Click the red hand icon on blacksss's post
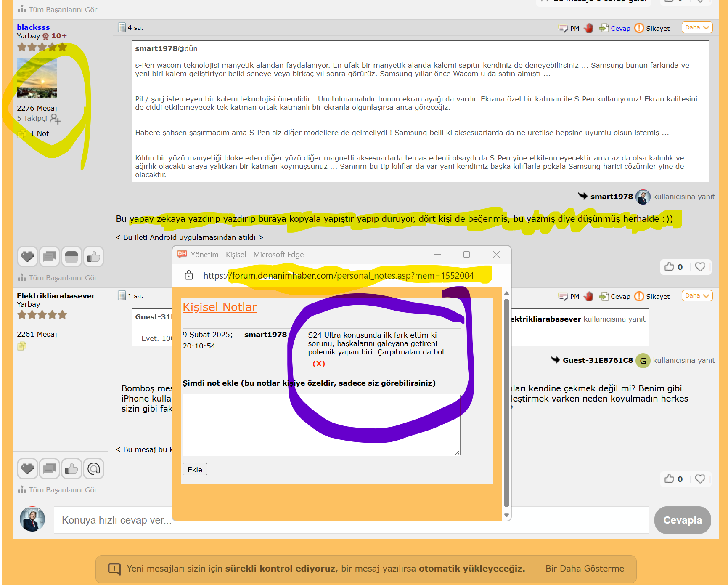 pyautogui.click(x=588, y=28)
